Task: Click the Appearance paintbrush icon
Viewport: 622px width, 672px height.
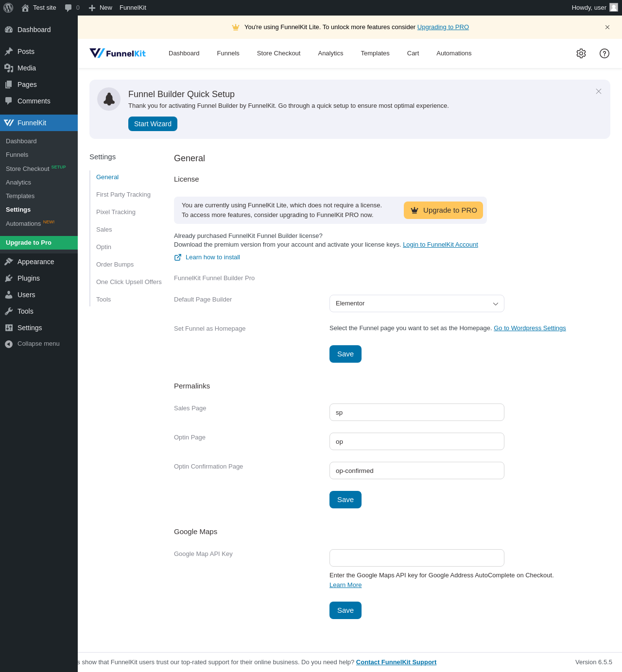Action: [x=9, y=262]
